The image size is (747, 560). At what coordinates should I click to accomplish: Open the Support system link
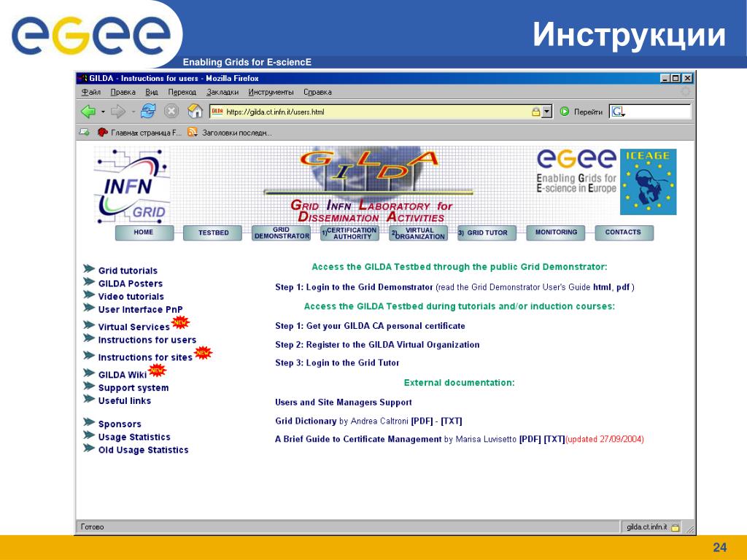click(133, 388)
